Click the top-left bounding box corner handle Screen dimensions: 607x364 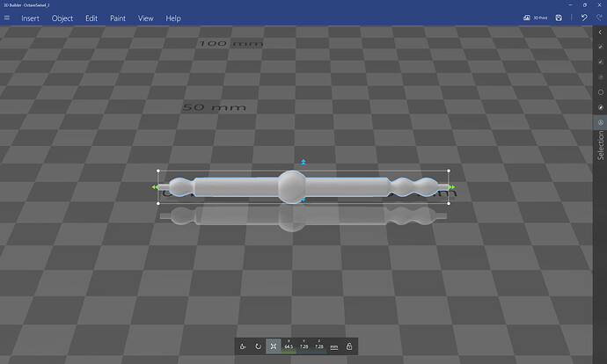(x=158, y=171)
